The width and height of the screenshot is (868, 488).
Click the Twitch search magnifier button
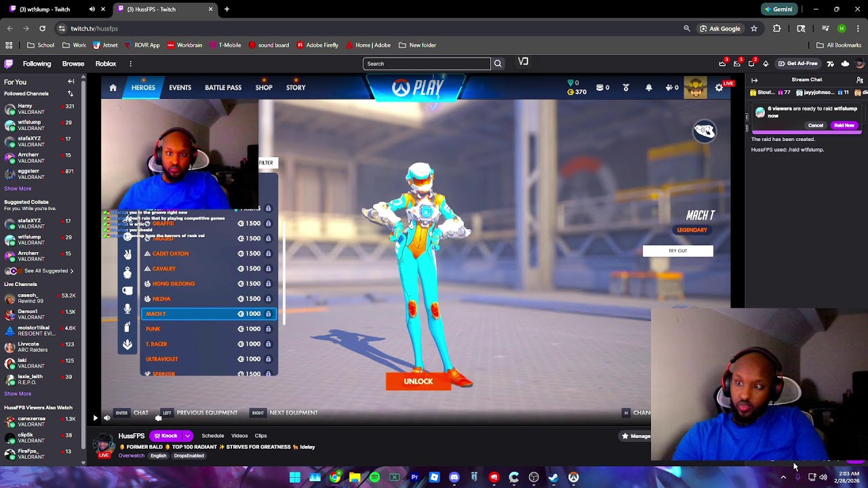(x=498, y=64)
